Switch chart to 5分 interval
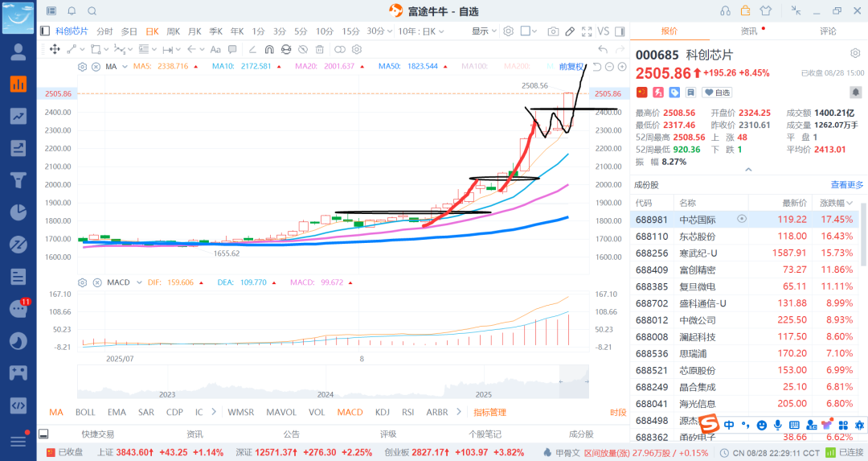The width and height of the screenshot is (868, 461). 301,31
